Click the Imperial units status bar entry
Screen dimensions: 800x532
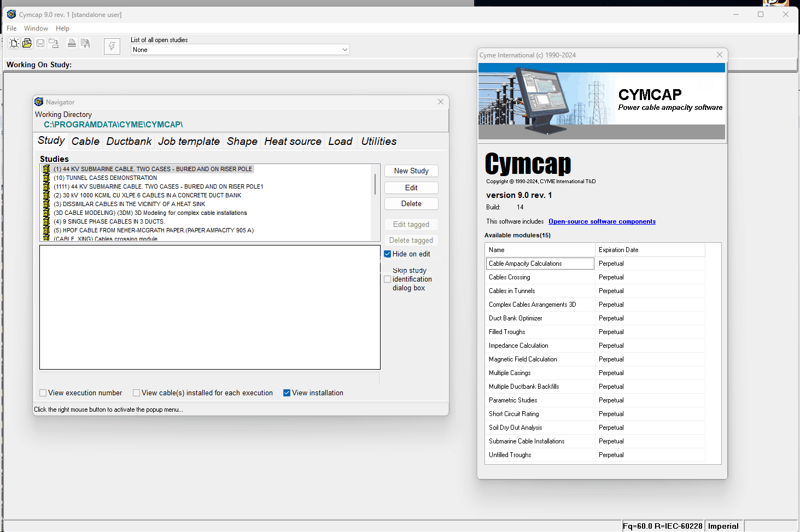[723, 526]
